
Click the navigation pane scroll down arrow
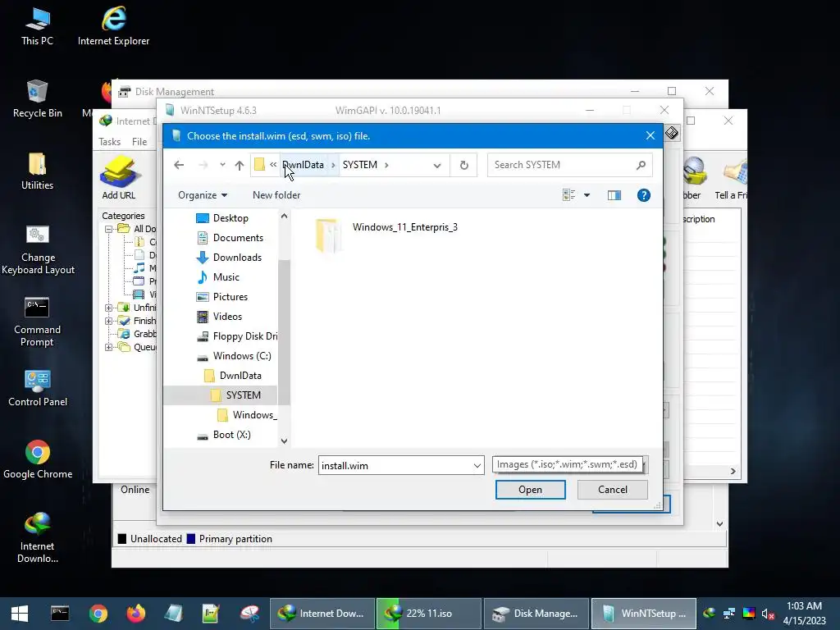pyautogui.click(x=284, y=441)
